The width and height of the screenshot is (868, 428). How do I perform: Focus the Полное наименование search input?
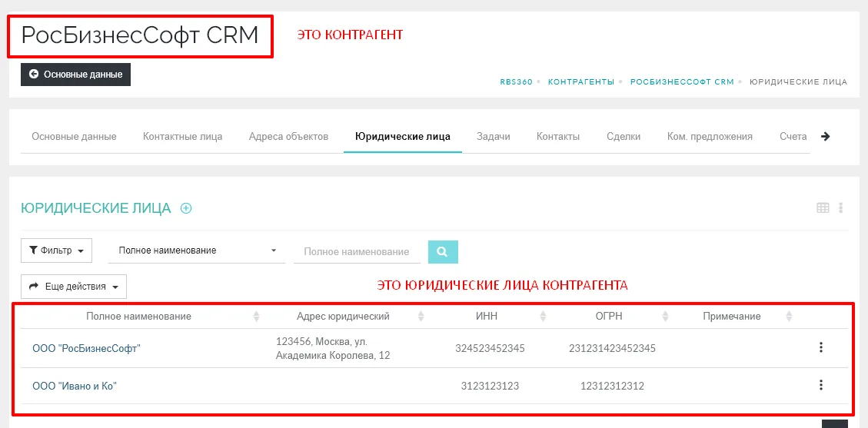point(357,251)
